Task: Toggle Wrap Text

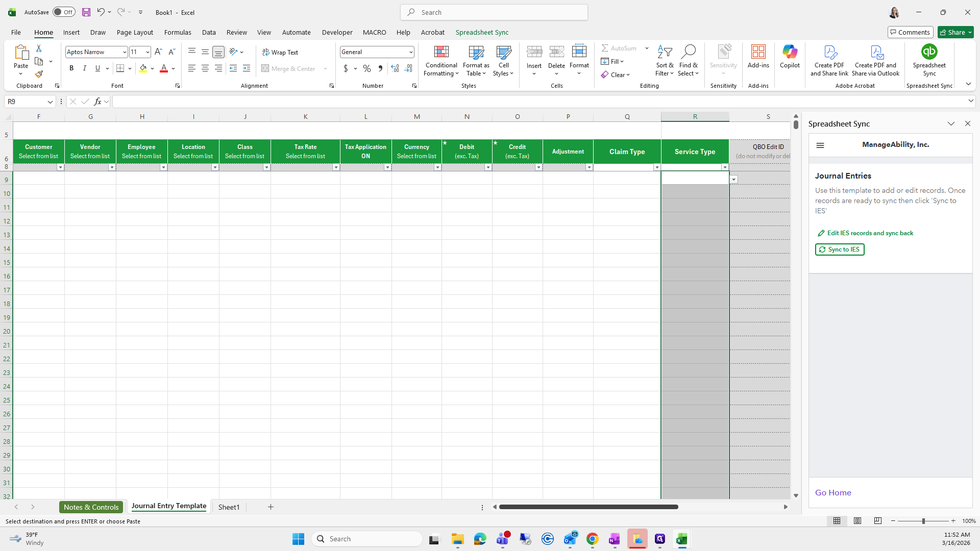Action: click(280, 52)
